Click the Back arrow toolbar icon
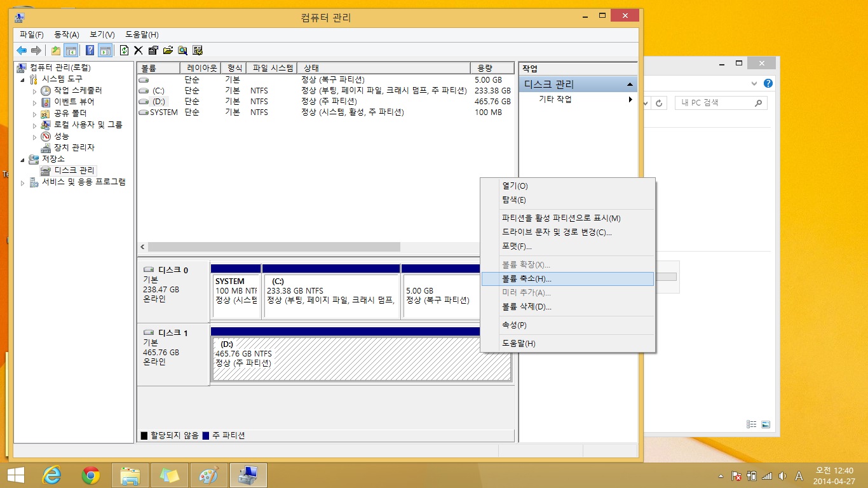 (x=22, y=50)
